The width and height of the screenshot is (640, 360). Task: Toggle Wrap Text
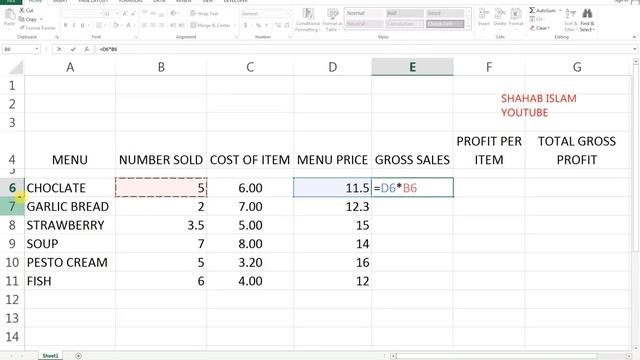tap(204, 13)
